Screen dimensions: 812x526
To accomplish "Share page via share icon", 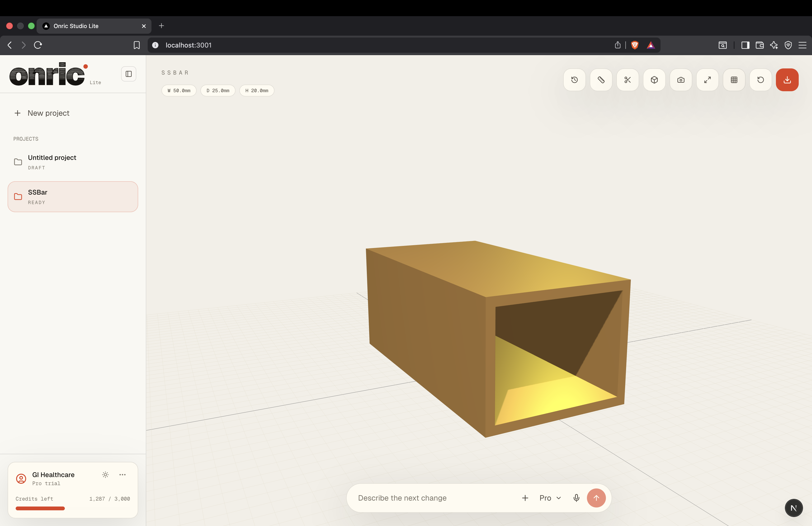I will pos(618,45).
